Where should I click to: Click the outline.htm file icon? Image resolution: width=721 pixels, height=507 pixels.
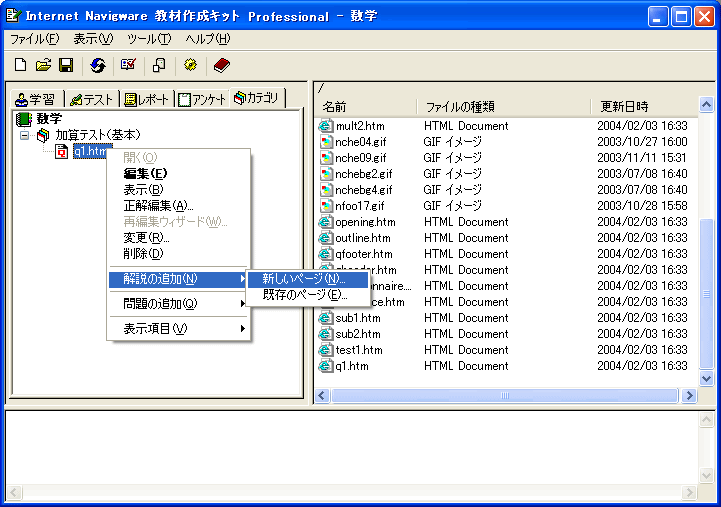pos(326,238)
